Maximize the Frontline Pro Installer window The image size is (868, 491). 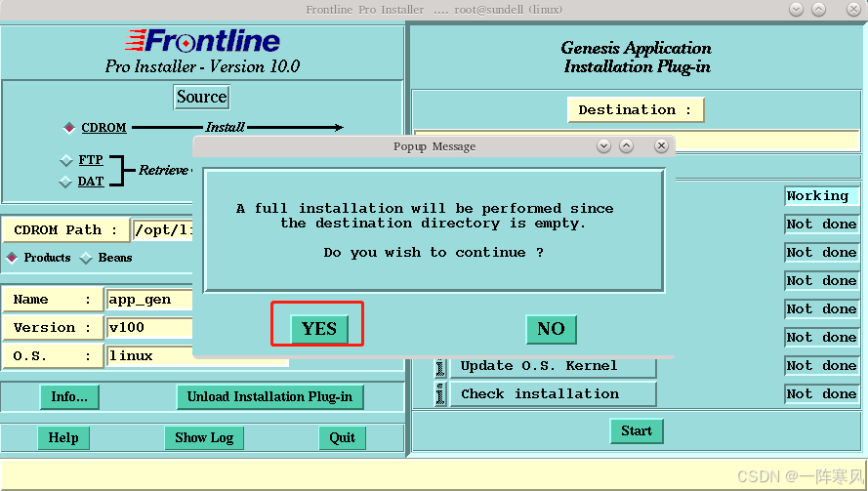tap(818, 10)
